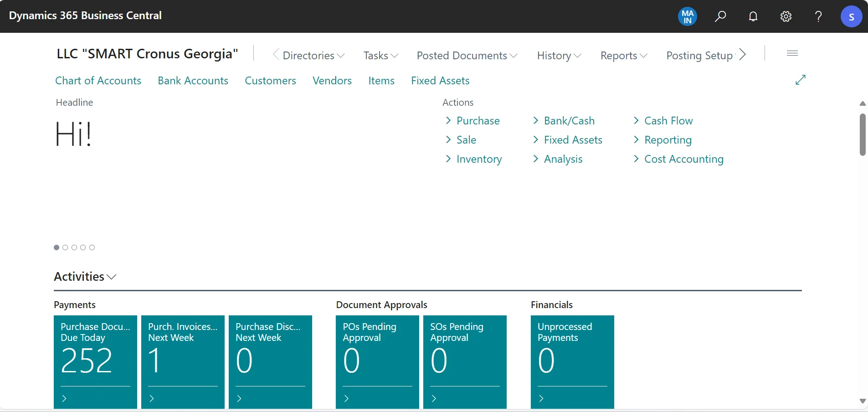Click the fullscreen expand icon near Fixed Assets
This screenshot has height=412, width=868.
point(801,80)
